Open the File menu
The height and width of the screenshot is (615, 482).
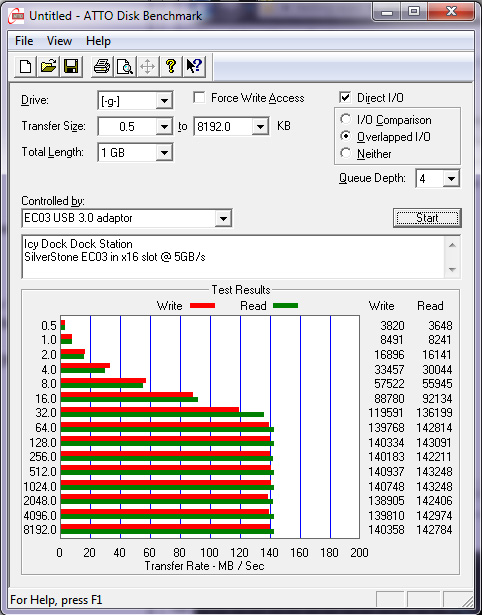[x=24, y=41]
